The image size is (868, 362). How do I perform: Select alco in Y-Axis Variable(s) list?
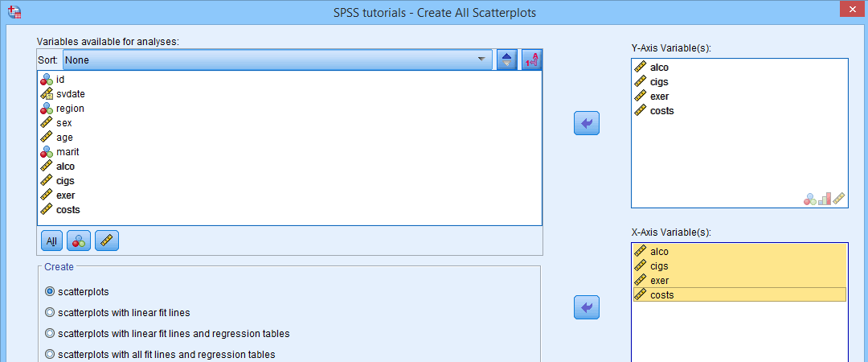[739, 67]
